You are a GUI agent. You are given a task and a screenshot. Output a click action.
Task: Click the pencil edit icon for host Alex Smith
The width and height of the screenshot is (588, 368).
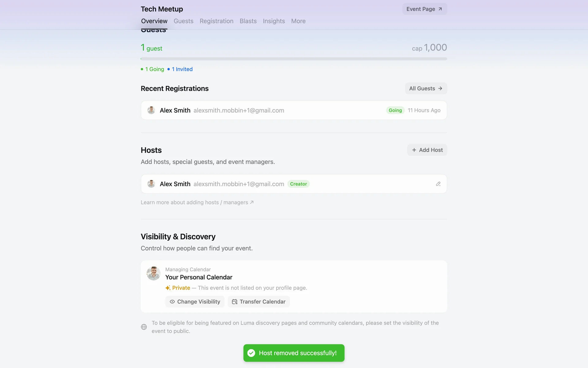(x=438, y=184)
